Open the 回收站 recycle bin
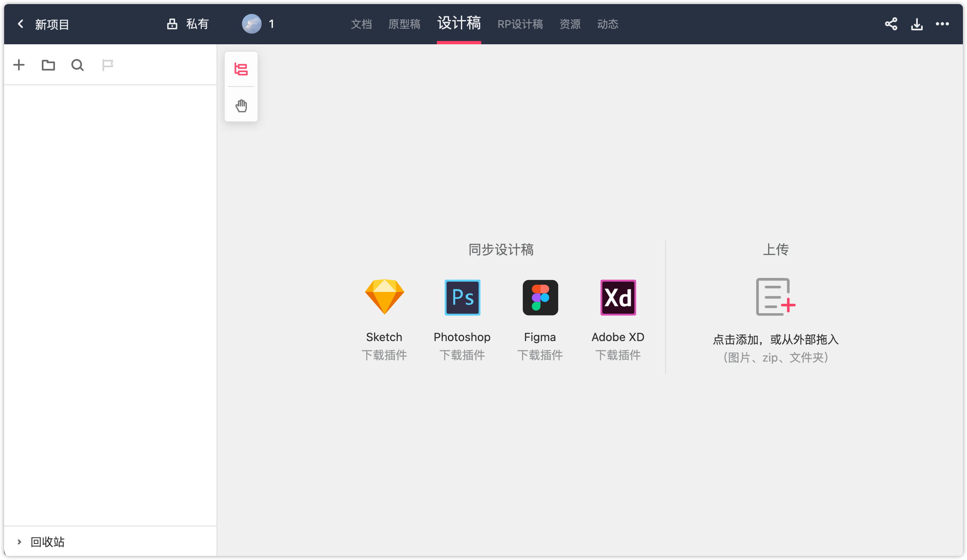Viewport: 967px width, 560px height. [48, 542]
